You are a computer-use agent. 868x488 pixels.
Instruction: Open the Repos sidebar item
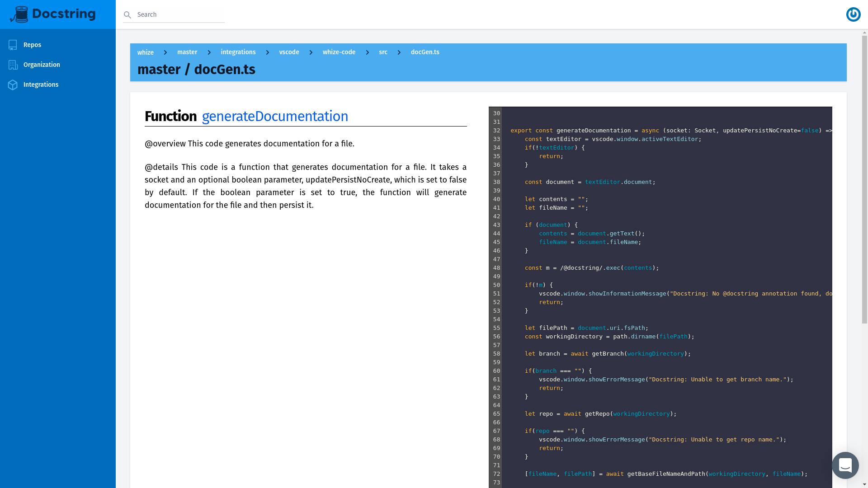click(x=58, y=45)
